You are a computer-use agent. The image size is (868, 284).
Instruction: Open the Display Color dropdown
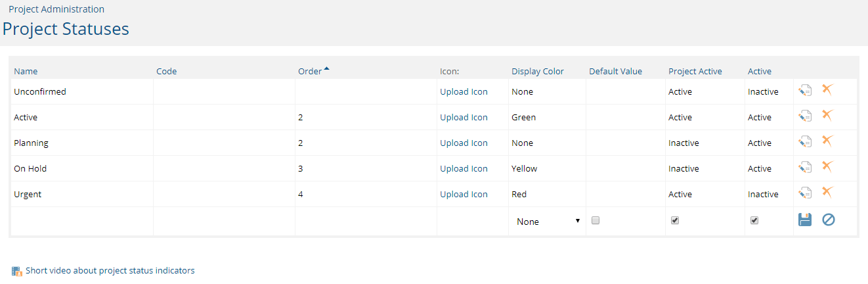click(548, 222)
